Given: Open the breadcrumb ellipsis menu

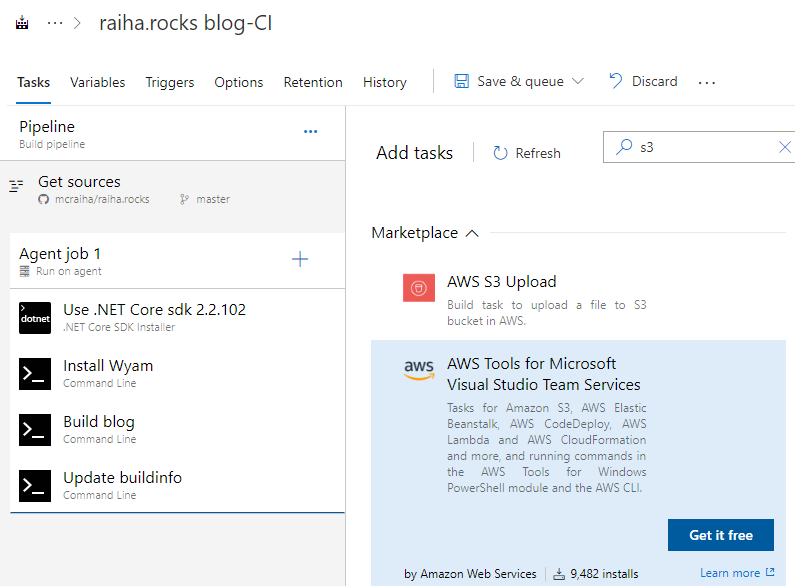Looking at the screenshot, I should click(x=55, y=23).
